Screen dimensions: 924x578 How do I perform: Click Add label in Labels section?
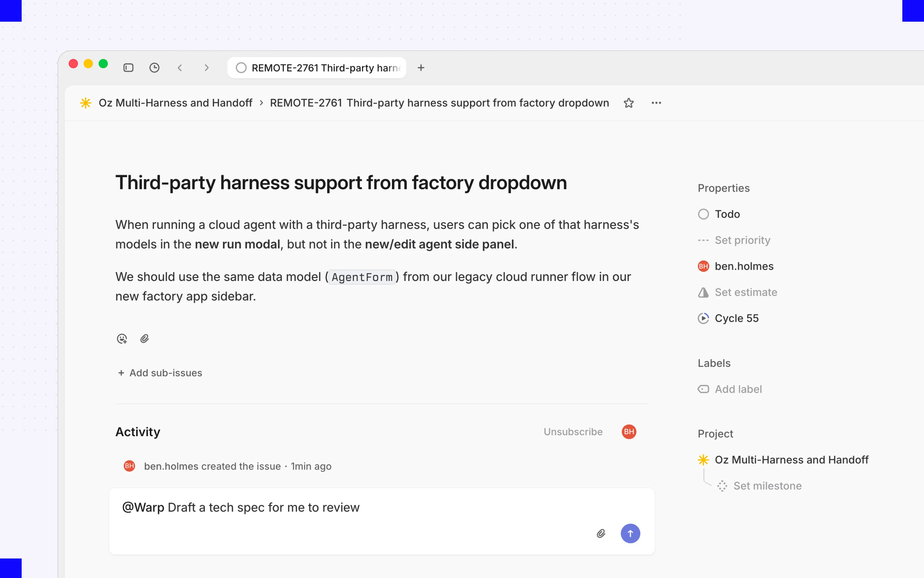click(x=730, y=389)
